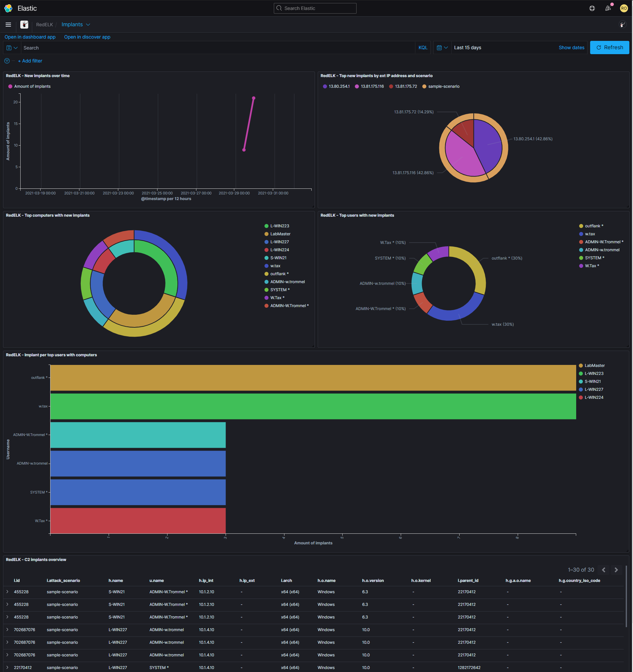Expand first 702687076 table row

coord(7,630)
